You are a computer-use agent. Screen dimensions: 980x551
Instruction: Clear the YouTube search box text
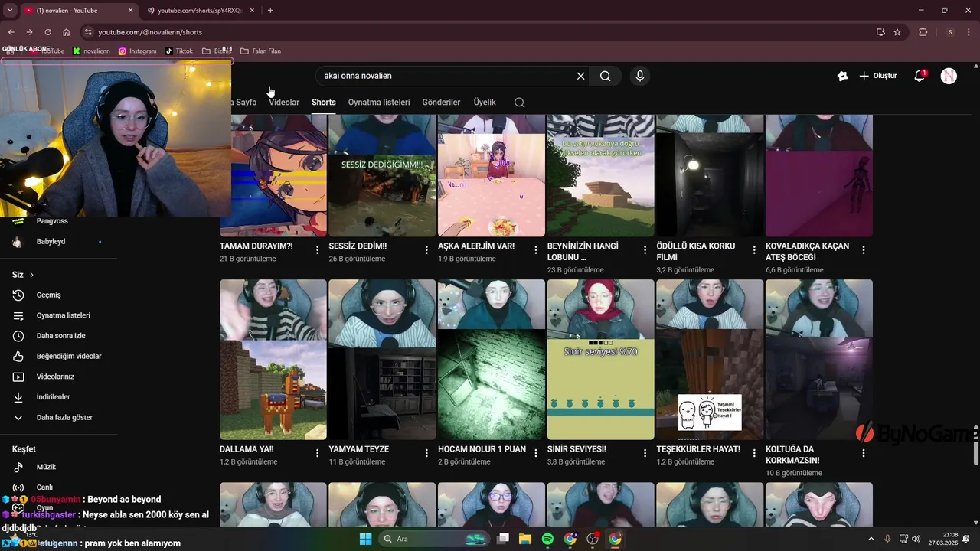(x=580, y=76)
